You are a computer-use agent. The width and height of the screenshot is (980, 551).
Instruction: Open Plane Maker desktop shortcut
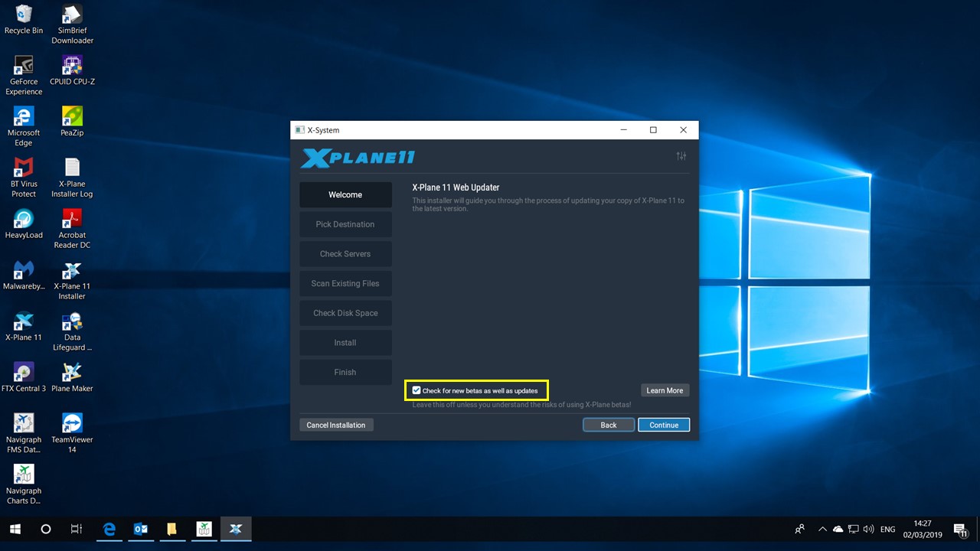72,378
